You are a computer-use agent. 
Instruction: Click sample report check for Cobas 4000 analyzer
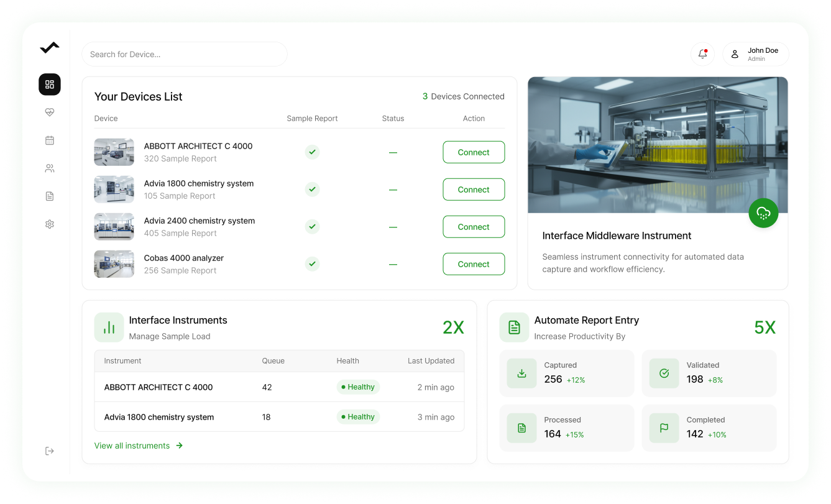coord(313,264)
